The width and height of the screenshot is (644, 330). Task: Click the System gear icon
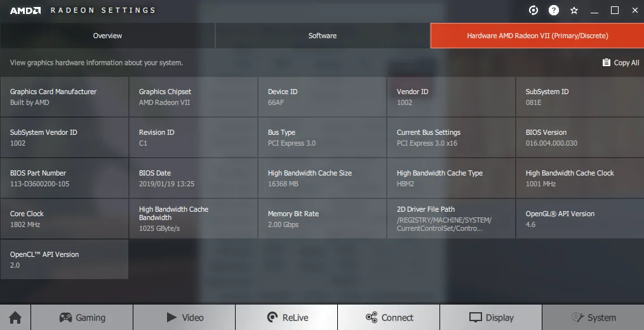(x=577, y=317)
